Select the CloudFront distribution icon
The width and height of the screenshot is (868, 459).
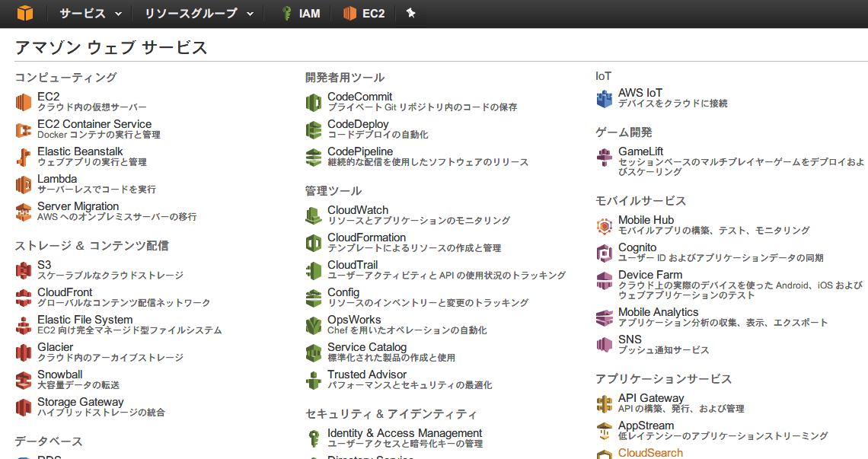[22, 296]
